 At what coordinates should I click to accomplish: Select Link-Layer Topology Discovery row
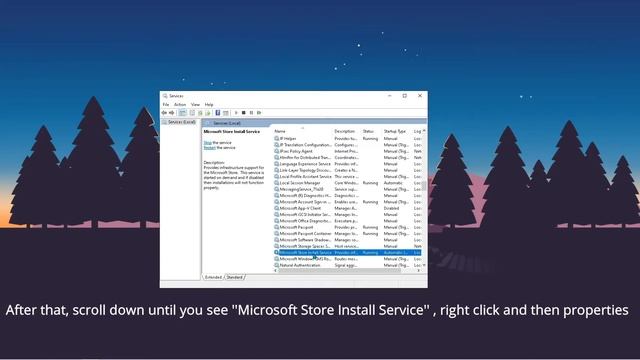(347, 170)
